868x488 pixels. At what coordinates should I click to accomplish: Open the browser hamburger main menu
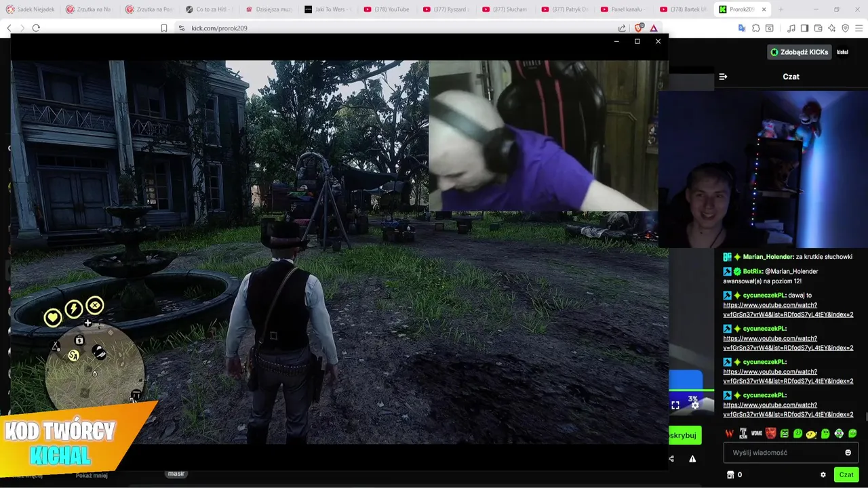[859, 28]
